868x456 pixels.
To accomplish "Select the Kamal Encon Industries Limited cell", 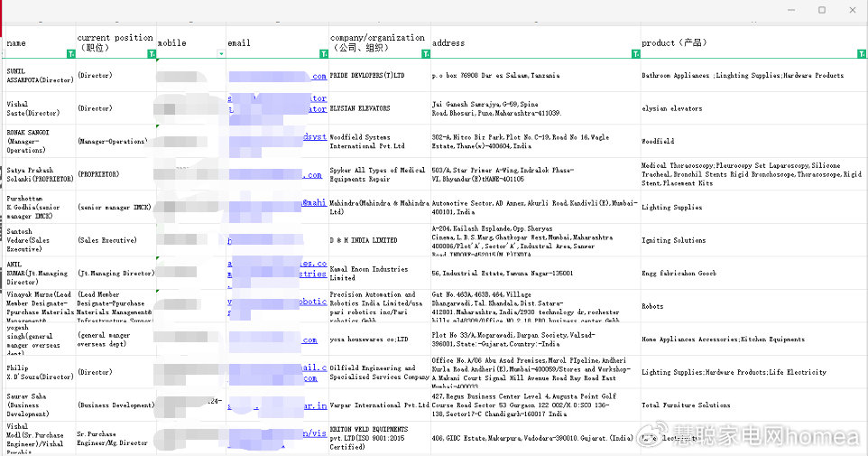I will (380, 274).
